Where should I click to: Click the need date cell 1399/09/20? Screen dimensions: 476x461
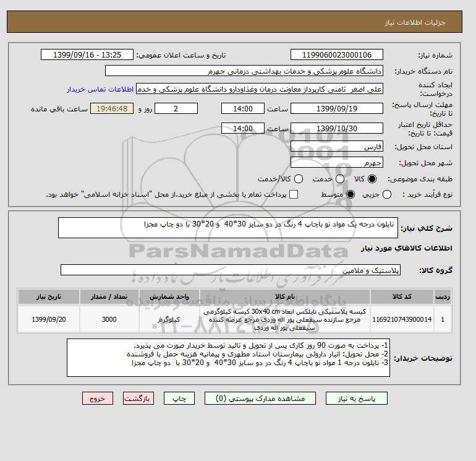[49, 319]
